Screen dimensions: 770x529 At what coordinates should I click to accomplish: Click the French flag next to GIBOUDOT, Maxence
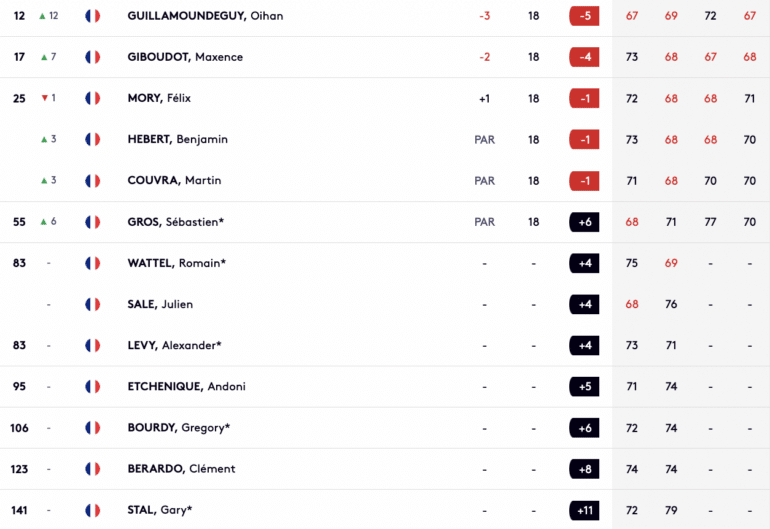tap(92, 57)
